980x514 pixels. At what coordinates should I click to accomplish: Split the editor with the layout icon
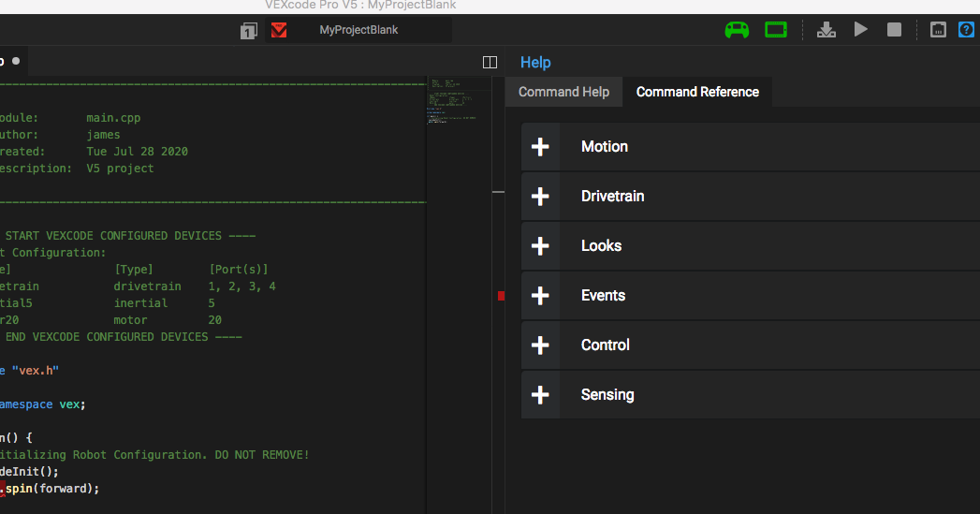[x=490, y=62]
